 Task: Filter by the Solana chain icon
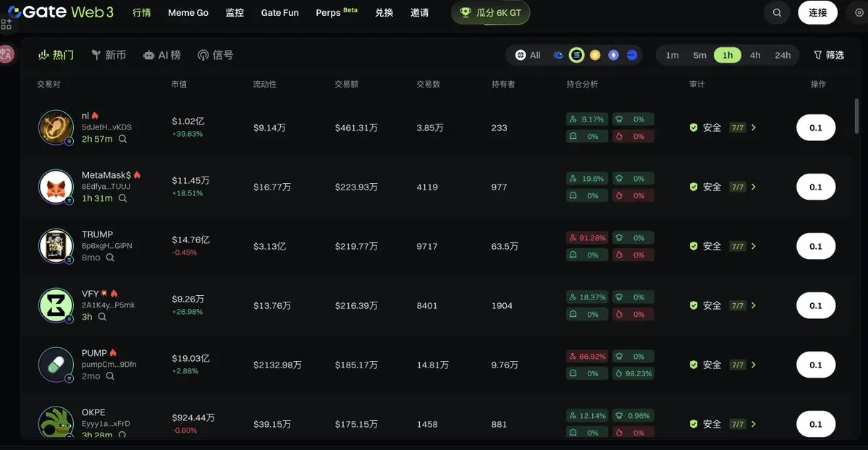(x=576, y=55)
